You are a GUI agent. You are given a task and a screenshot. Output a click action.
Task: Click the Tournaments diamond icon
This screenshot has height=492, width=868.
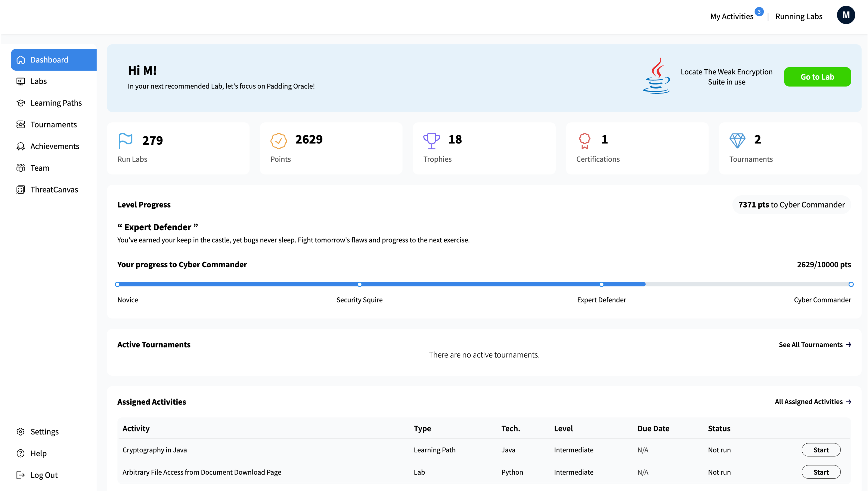click(x=737, y=141)
